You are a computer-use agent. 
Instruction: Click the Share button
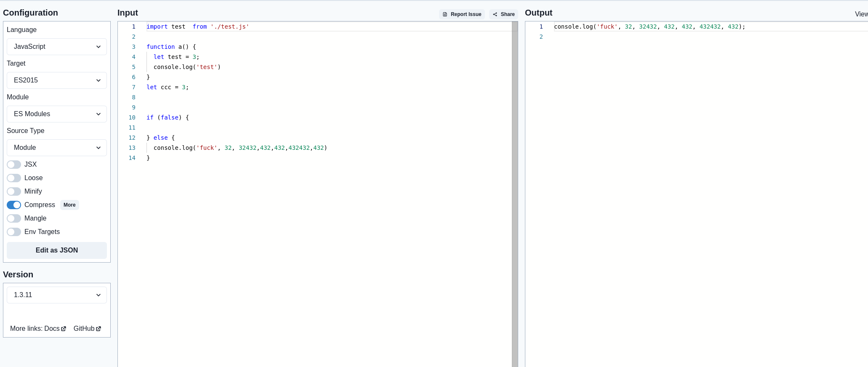click(x=503, y=14)
